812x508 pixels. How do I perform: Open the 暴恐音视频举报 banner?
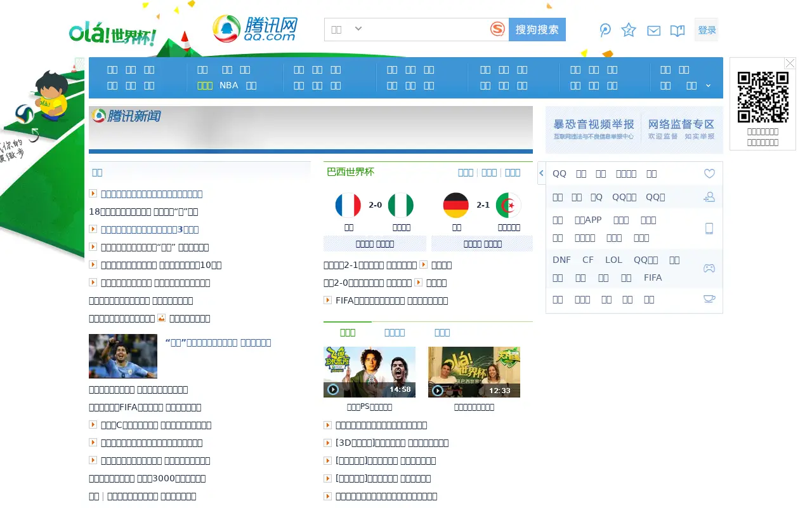(594, 130)
